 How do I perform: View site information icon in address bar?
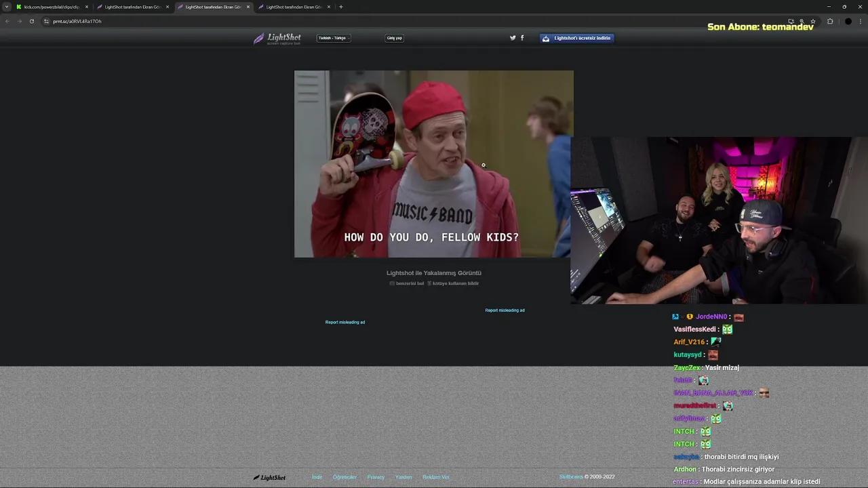(47, 21)
